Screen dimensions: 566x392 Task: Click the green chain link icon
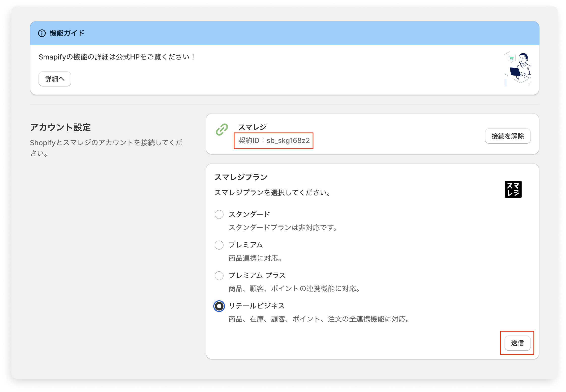pyautogui.click(x=222, y=130)
